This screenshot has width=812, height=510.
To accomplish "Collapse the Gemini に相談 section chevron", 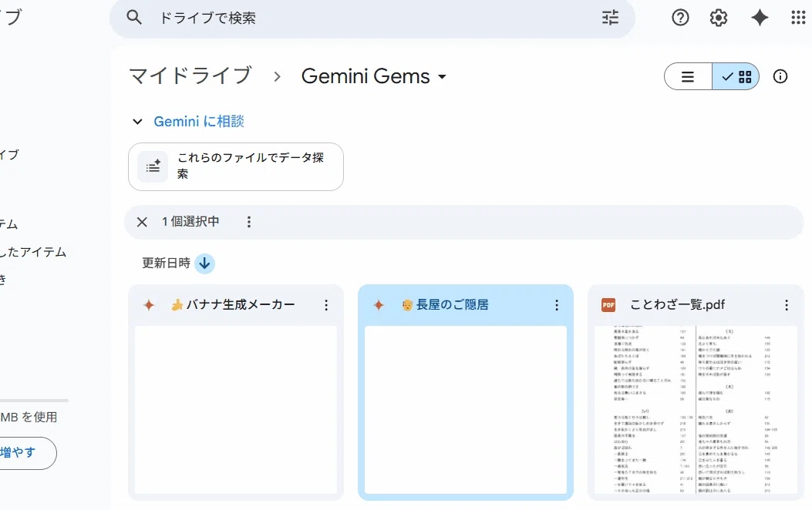I will (x=137, y=122).
